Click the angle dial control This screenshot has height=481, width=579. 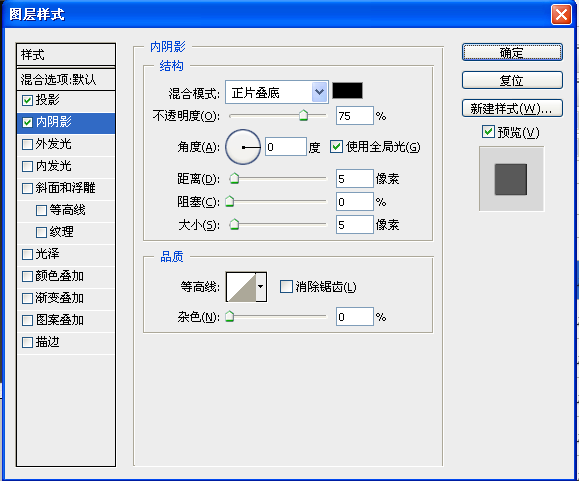(243, 147)
